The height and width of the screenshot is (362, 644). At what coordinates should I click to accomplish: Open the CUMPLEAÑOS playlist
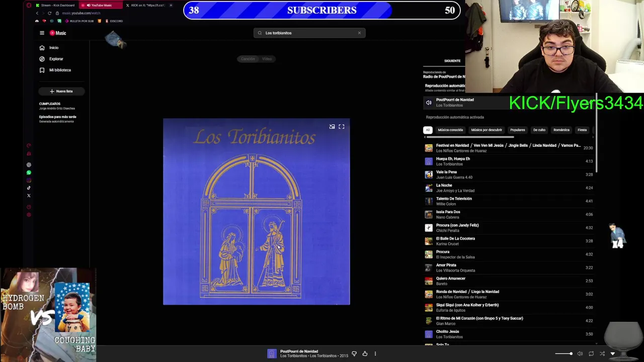57,106
